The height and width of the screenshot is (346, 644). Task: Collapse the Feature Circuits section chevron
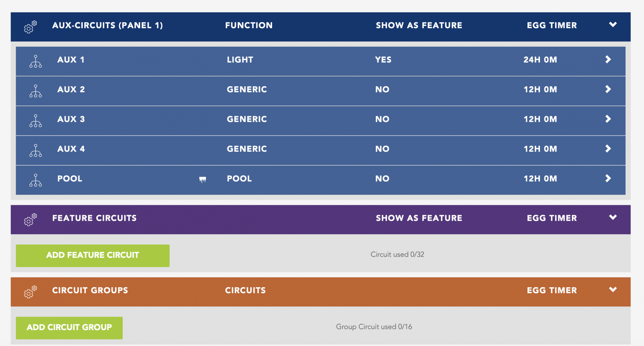tap(613, 217)
